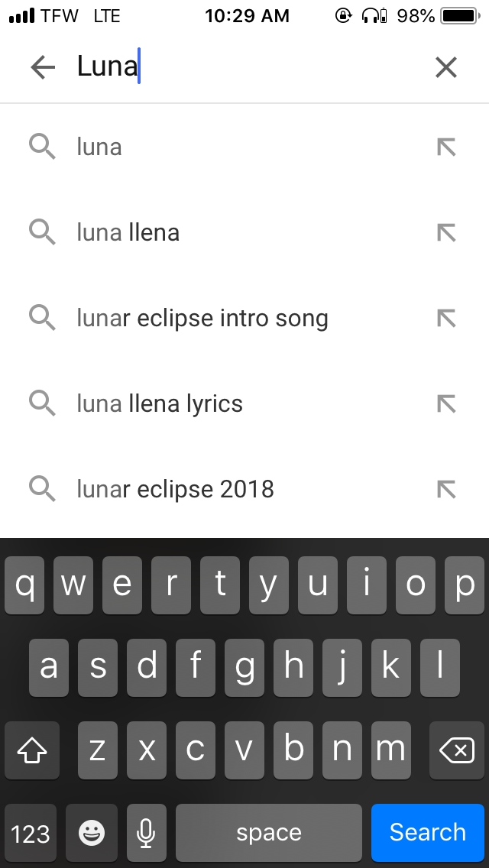Screen dimensions: 489x868
Task: Tap the microphone dictation key
Action: click(146, 832)
